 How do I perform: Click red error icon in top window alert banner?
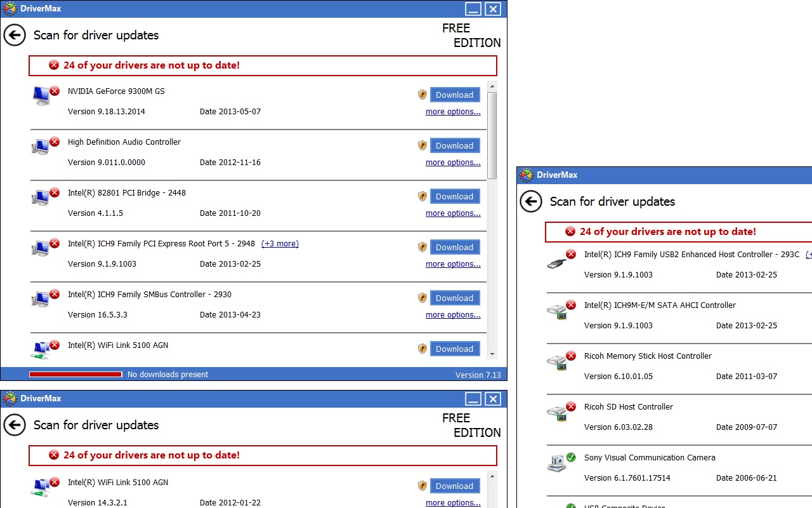point(54,65)
